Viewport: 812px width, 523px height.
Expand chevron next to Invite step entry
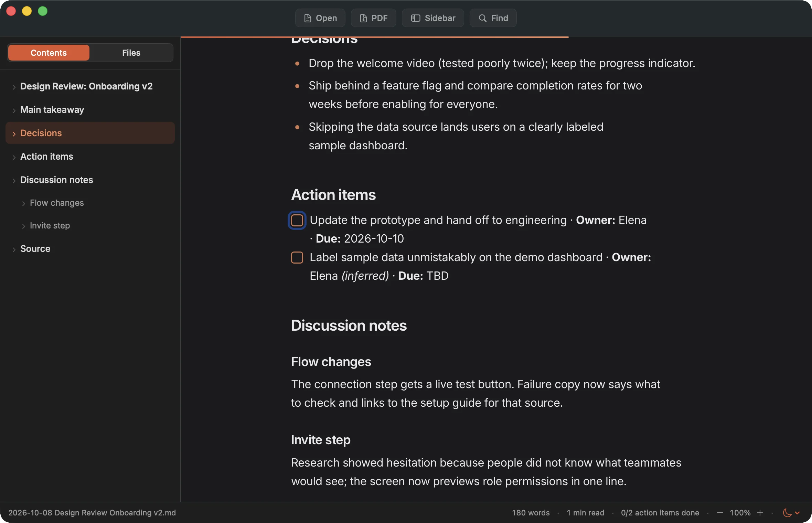[x=23, y=226]
